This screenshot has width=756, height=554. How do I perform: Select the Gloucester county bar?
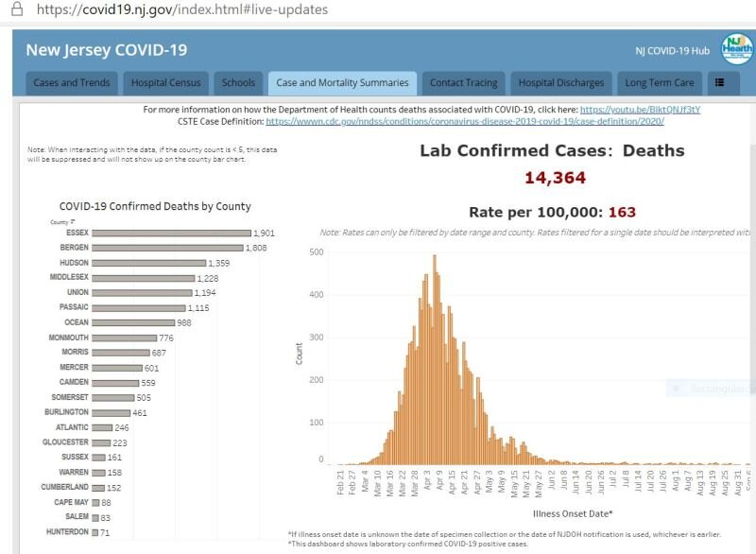tap(101, 442)
